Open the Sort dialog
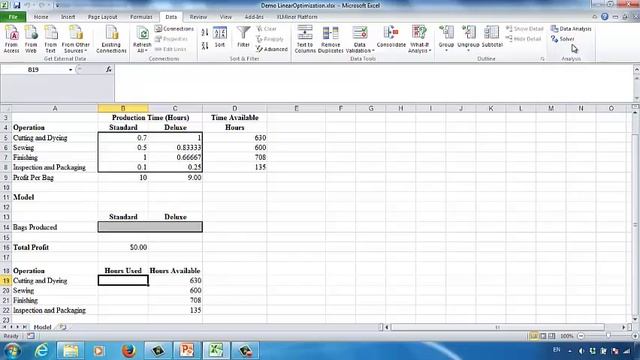Image resolution: width=640 pixels, height=360 pixels. pos(220,38)
